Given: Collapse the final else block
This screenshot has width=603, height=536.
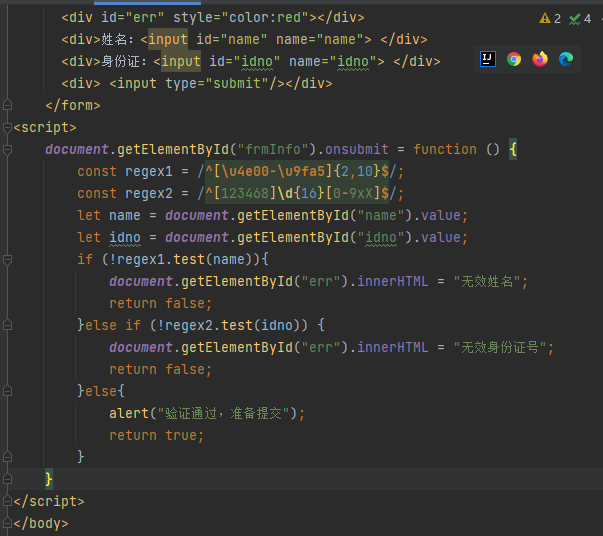Looking at the screenshot, I should pyautogui.click(x=7, y=391).
